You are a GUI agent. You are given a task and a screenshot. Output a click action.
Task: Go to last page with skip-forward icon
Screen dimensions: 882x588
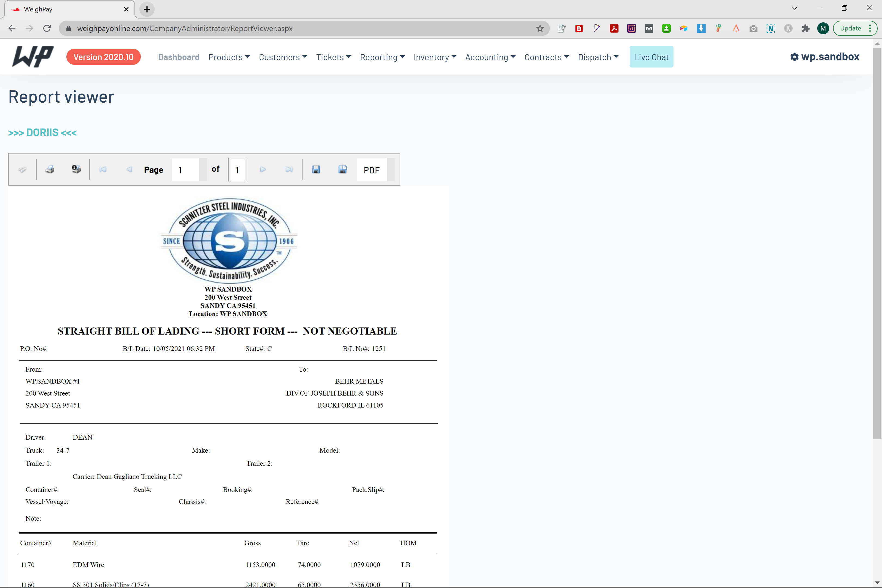289,170
